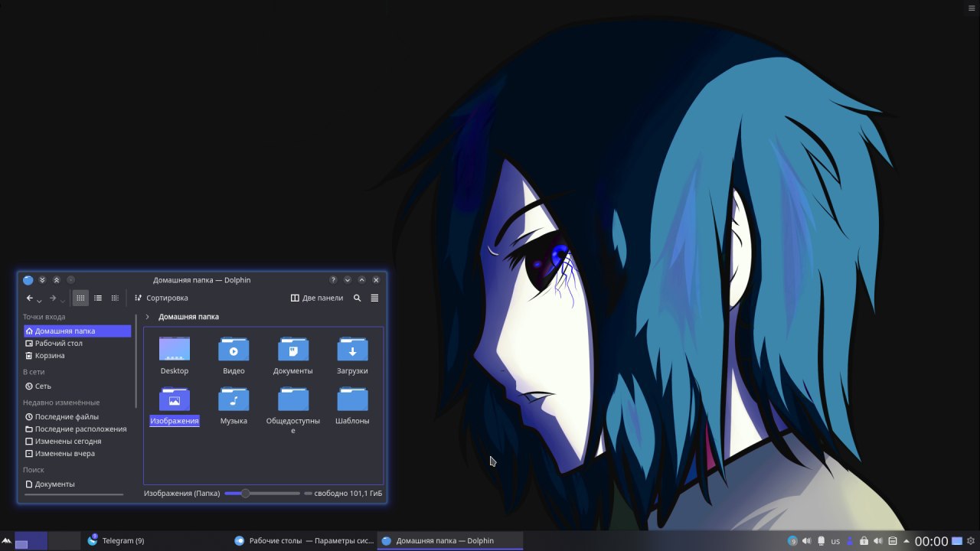This screenshot has width=980, height=551.
Task: Open lock/vault tray icon
Action: [864, 541]
